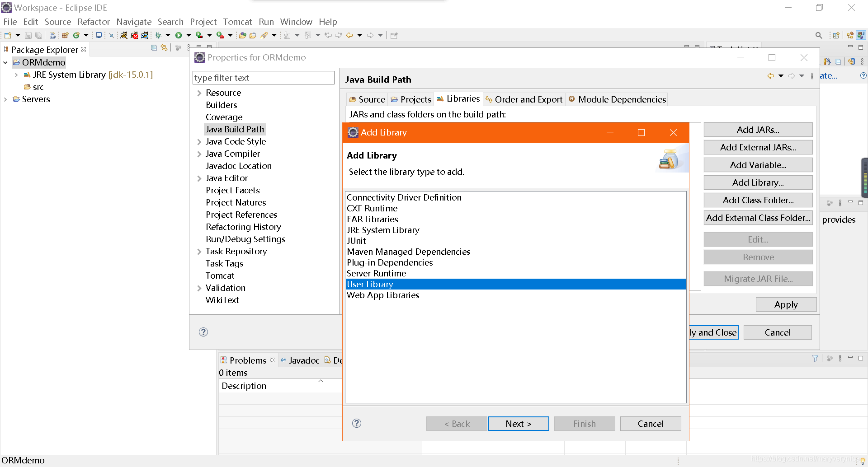
Task: Click the Run External Tools icon
Action: [x=220, y=35]
